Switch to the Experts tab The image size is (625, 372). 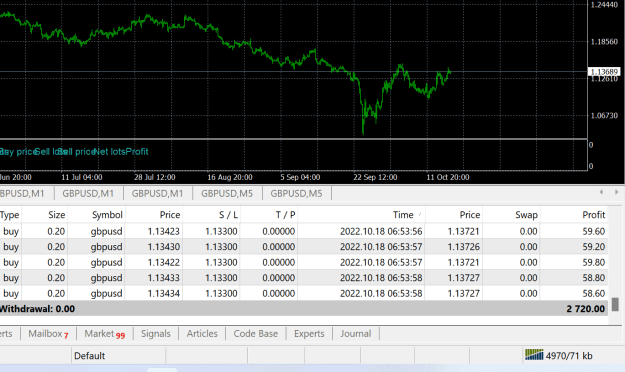pos(309,334)
